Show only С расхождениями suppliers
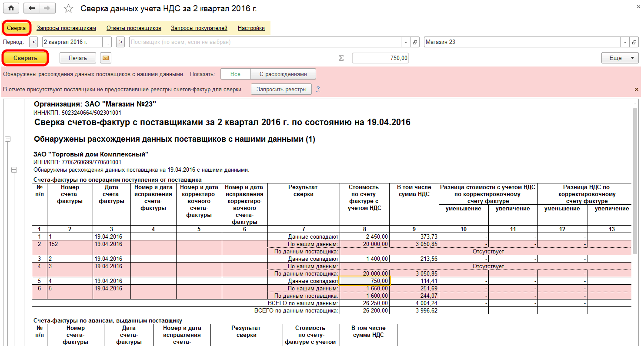Screen dimensions: 644x346 click(x=283, y=74)
